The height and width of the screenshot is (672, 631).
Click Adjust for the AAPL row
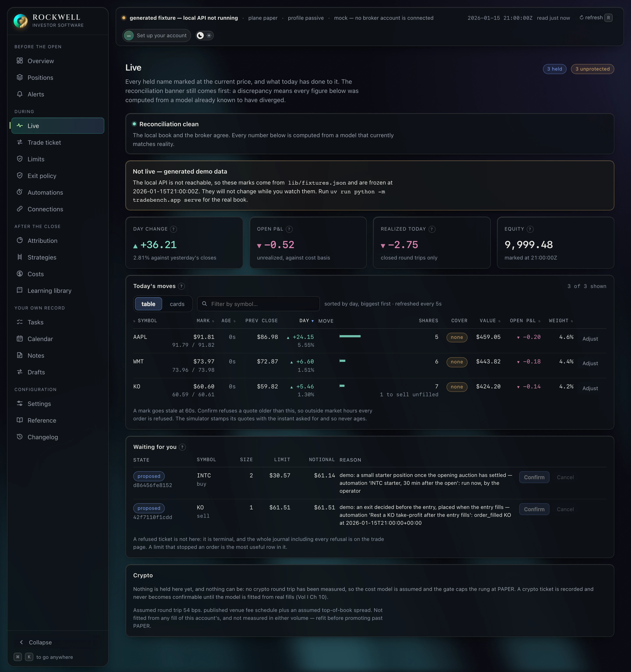point(590,339)
